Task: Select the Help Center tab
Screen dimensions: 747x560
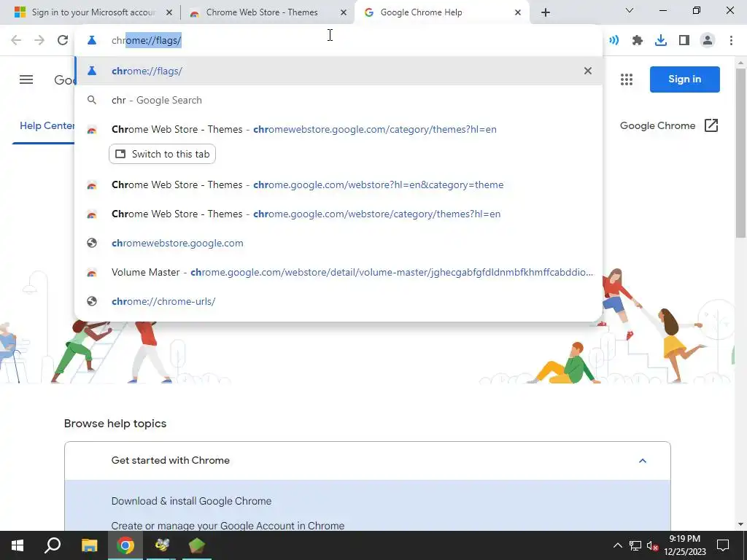Action: point(47,125)
